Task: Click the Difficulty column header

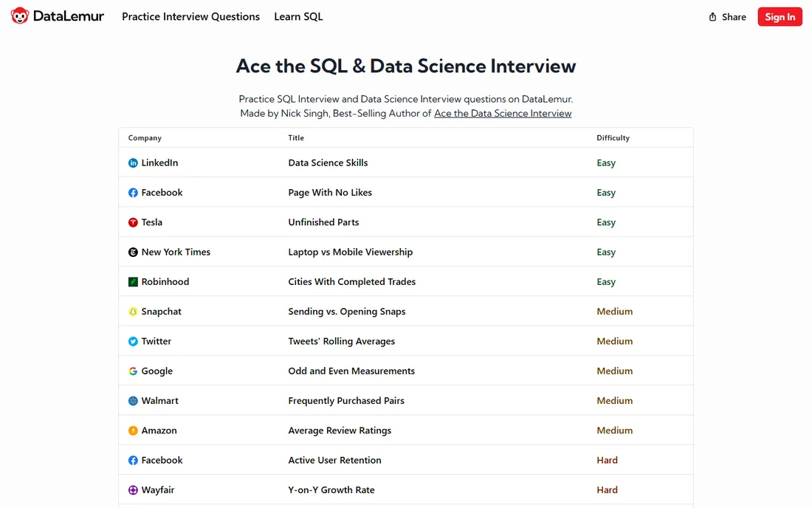Action: [x=613, y=138]
